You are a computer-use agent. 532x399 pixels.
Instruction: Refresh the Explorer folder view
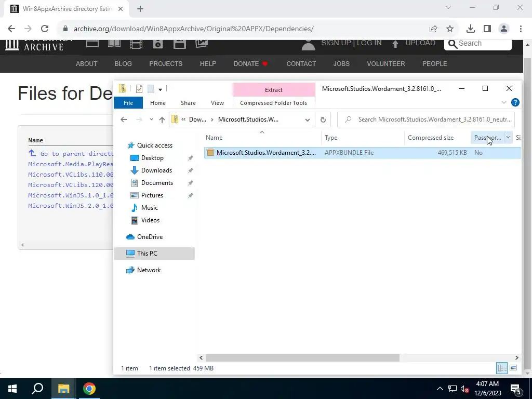coord(323,120)
